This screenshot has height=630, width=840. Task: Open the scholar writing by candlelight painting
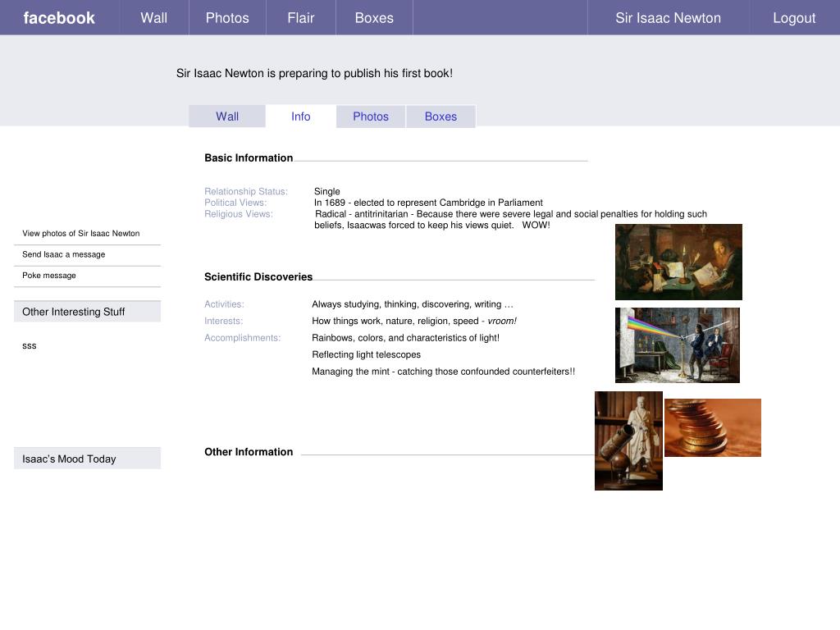pyautogui.click(x=678, y=262)
